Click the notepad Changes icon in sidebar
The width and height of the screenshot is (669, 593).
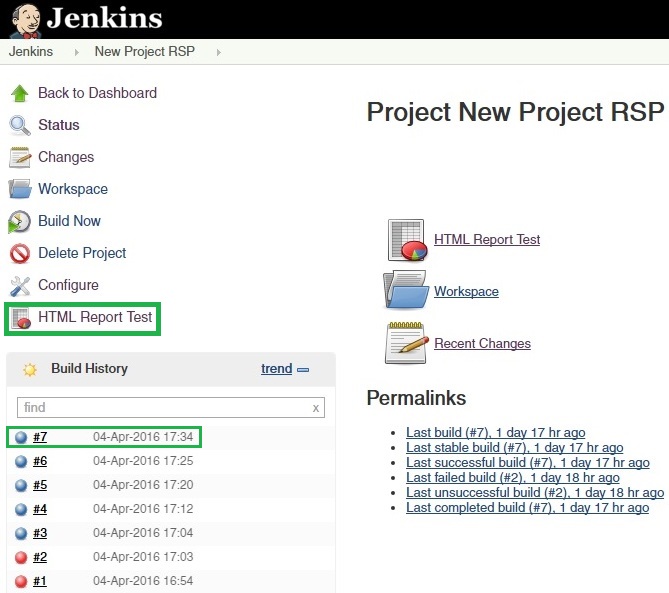point(20,157)
